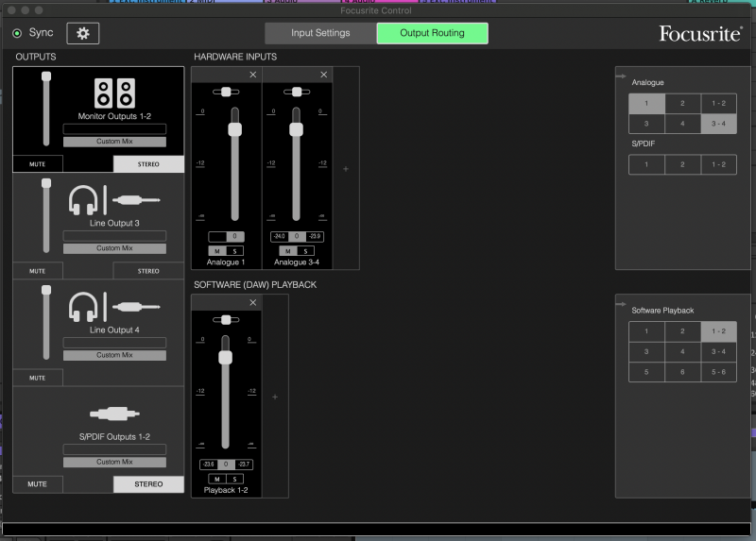Remove the Playback 1-2 channel strip
756x541 pixels.
point(252,302)
